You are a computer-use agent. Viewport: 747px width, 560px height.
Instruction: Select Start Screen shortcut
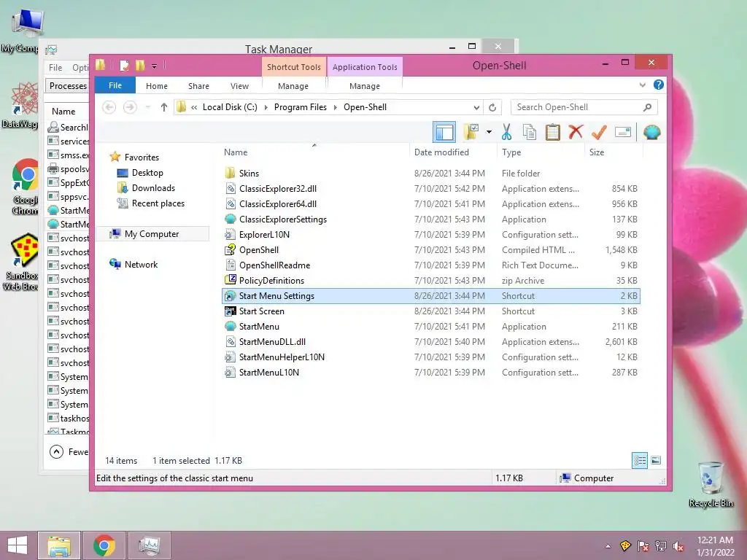(x=431, y=311)
